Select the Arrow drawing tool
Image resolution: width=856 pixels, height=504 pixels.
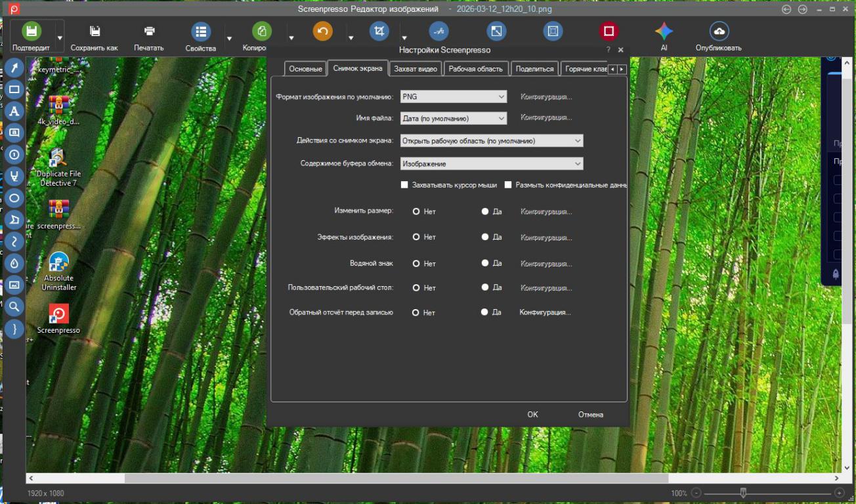[x=14, y=68]
